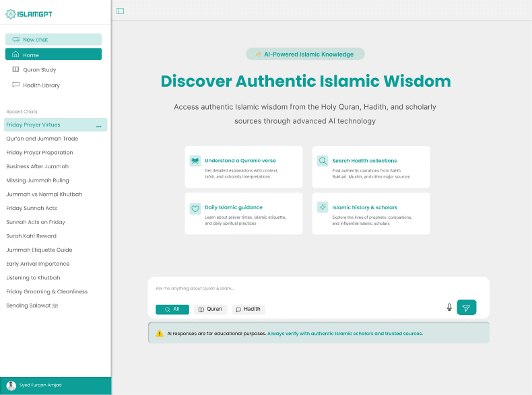Toggle the sidebar panel icon
Image resolution: width=532 pixels, height=395 pixels.
coord(120,11)
